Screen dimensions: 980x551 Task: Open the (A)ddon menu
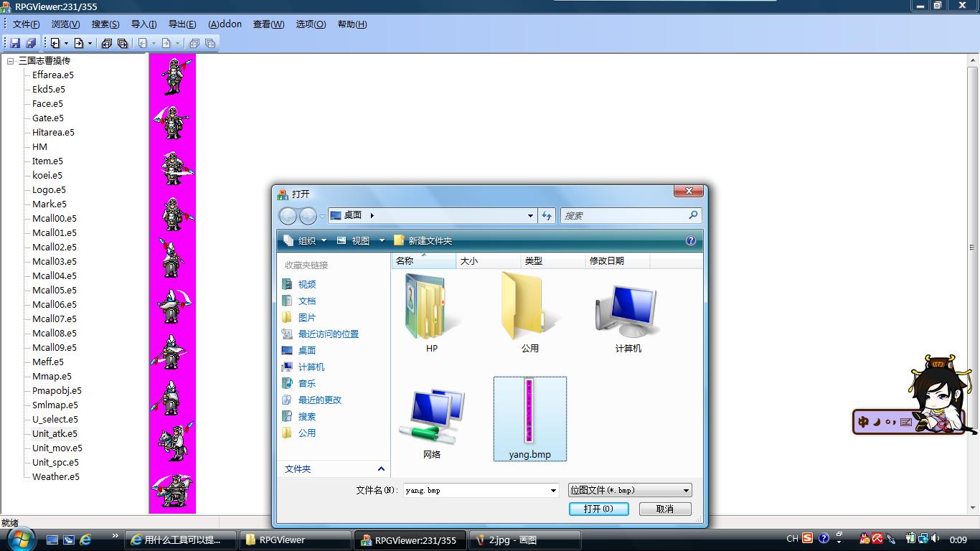pyautogui.click(x=225, y=24)
